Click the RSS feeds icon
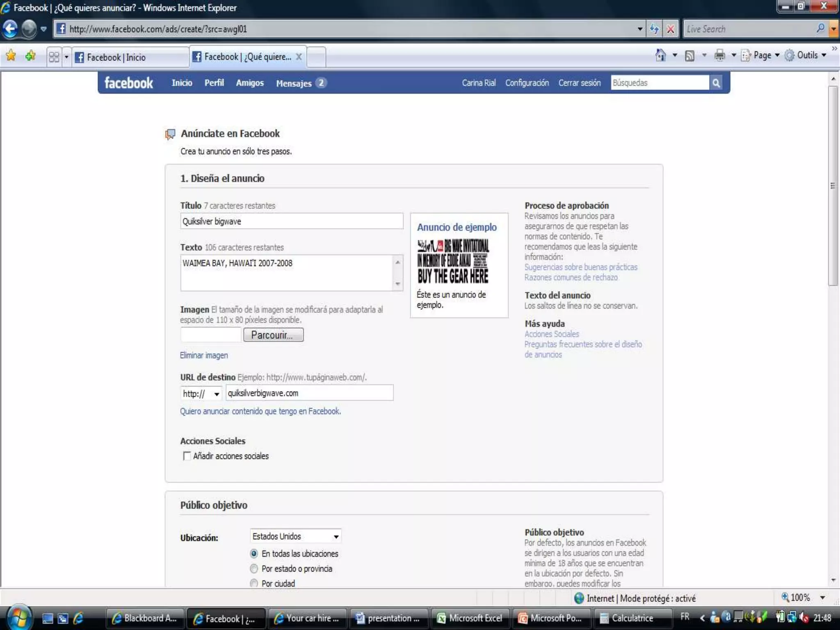The height and width of the screenshot is (630, 840). click(689, 55)
